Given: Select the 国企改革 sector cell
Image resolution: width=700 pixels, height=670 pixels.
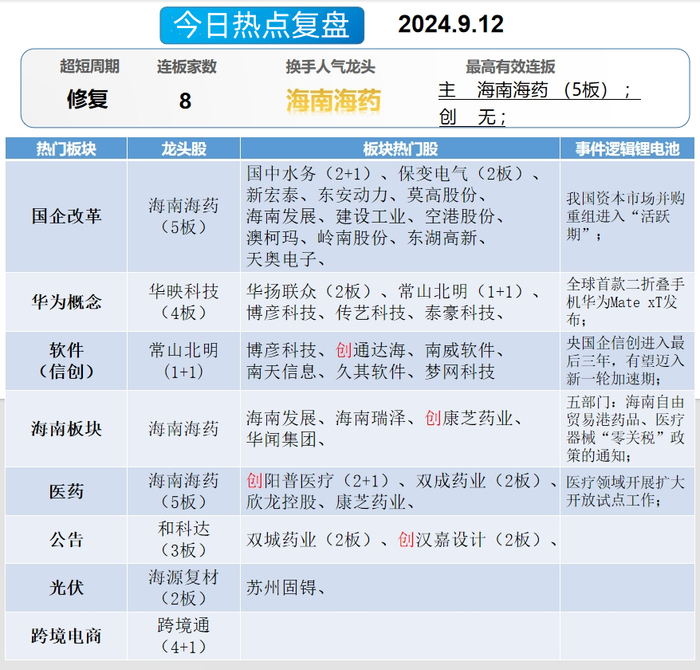Looking at the screenshot, I should [66, 216].
